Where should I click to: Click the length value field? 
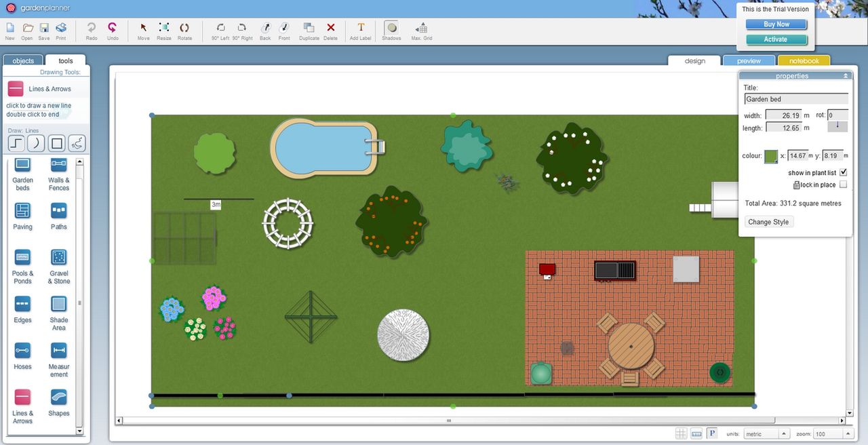(783, 128)
